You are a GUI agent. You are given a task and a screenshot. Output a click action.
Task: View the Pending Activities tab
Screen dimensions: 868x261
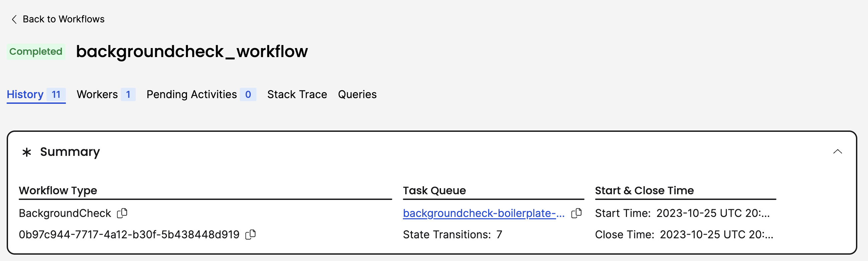click(191, 94)
